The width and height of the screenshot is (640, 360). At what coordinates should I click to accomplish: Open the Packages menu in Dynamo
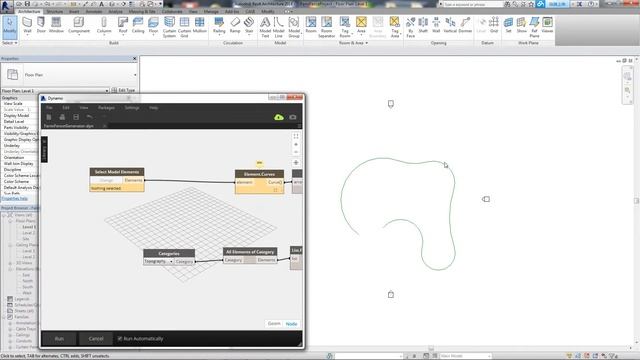(x=106, y=108)
